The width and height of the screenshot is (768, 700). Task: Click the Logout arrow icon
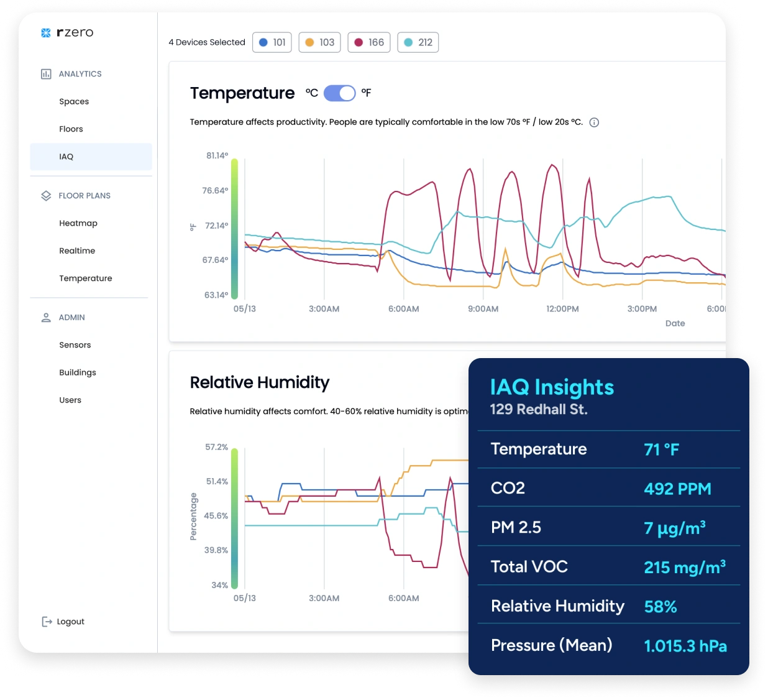[47, 622]
